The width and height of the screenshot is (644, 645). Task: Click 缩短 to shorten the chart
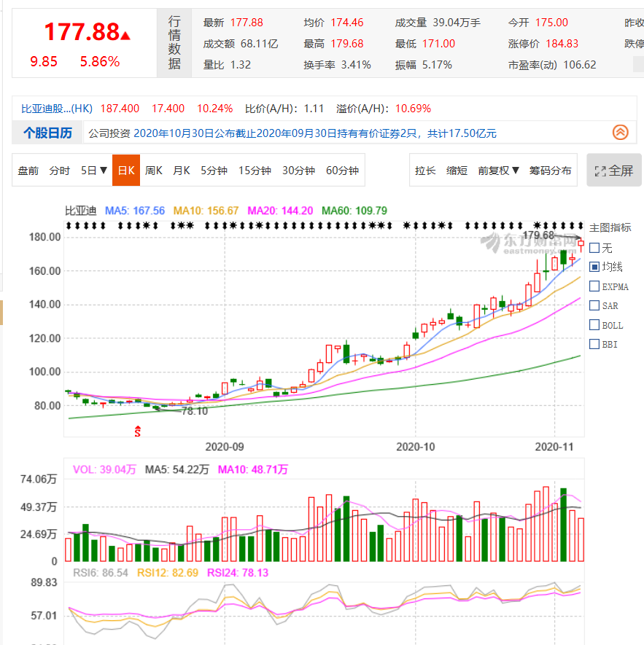457,171
